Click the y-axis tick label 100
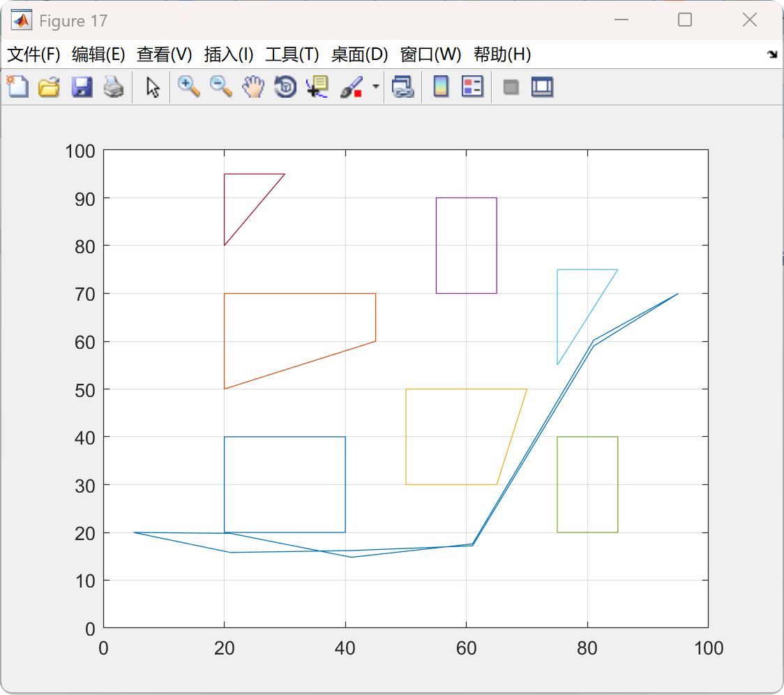Viewport: 784px width, 695px height. (80, 151)
